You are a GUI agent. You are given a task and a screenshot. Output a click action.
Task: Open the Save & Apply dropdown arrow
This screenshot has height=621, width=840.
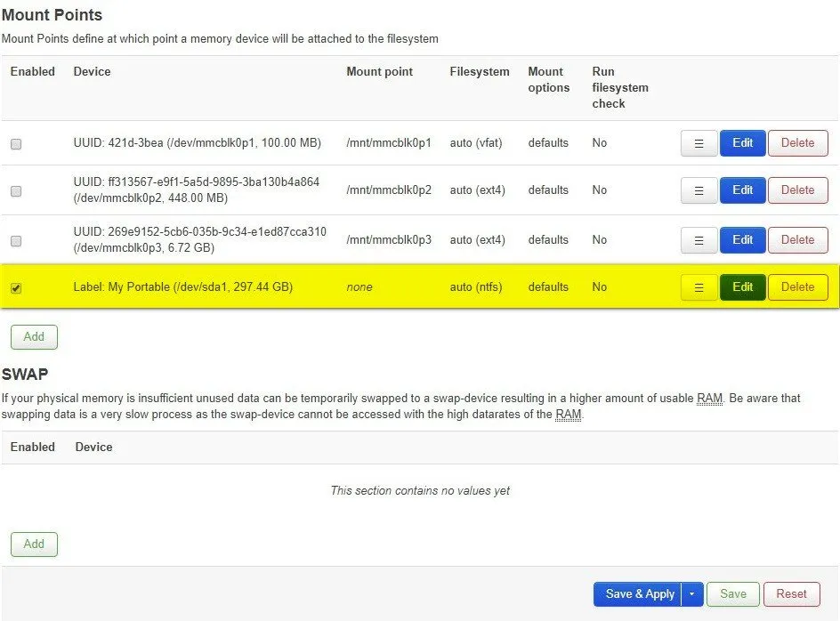pos(693,594)
